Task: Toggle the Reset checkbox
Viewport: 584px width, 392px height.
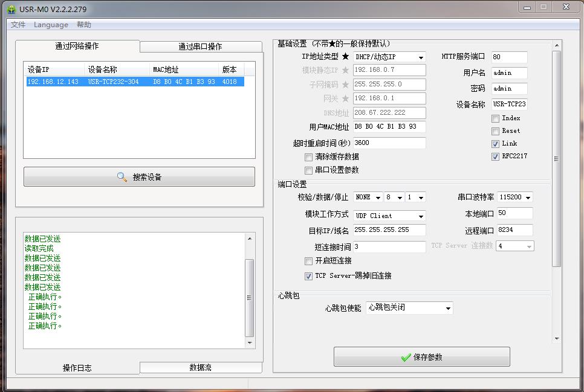Action: pos(495,131)
